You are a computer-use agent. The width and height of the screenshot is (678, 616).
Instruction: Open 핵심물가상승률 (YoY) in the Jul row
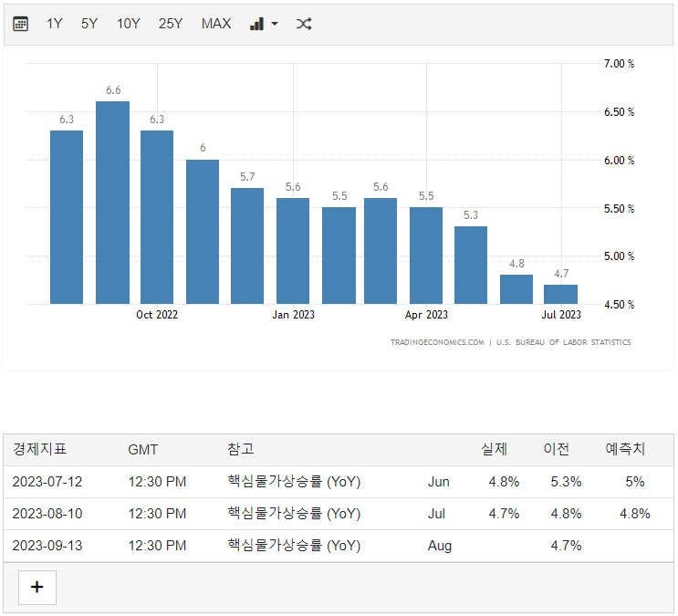(x=294, y=514)
